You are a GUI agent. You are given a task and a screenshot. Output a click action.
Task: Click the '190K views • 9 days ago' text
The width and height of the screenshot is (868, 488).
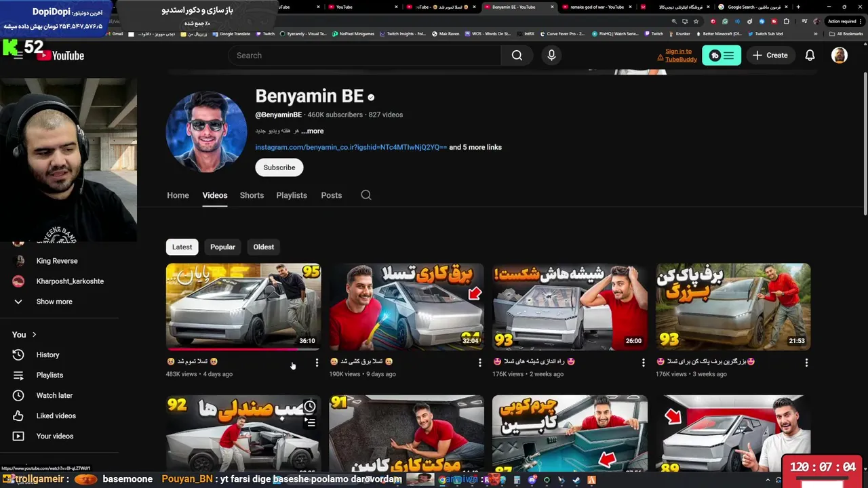pyautogui.click(x=363, y=374)
